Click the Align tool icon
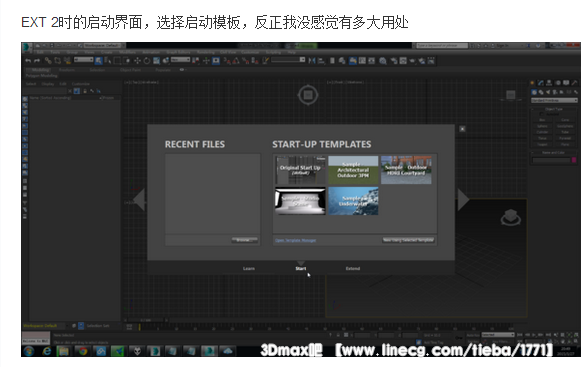The height and width of the screenshot is (367, 582). (321, 60)
